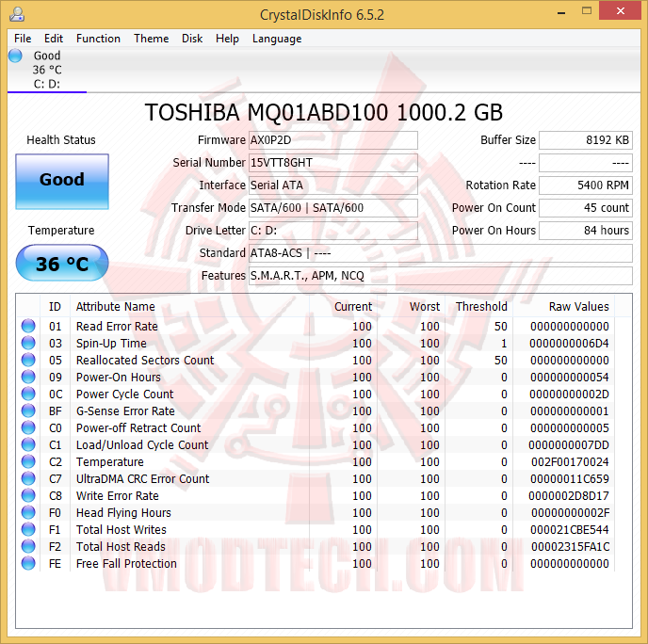Click status orb for Free Fall Protection
Viewport: 648px width, 644px height.
click(28, 563)
